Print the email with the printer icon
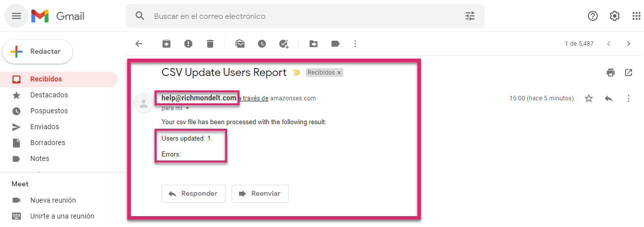644x227 pixels. pos(611,73)
